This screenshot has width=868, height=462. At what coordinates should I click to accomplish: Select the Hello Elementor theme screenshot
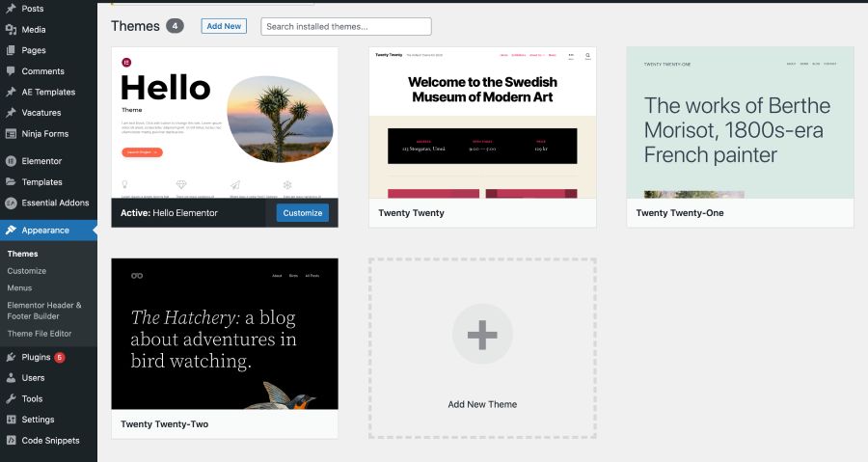click(225, 122)
